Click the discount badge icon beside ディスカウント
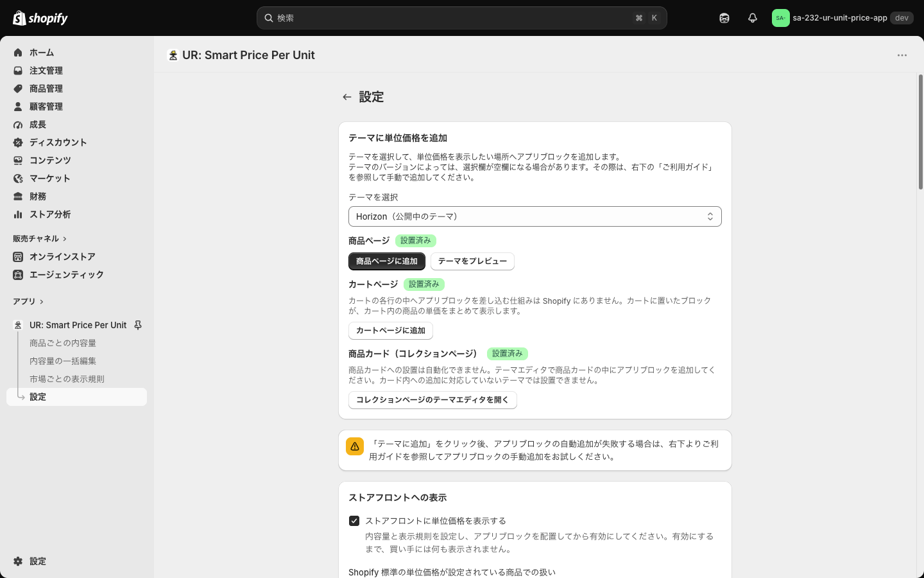Image resolution: width=924 pixels, height=578 pixels. tap(18, 143)
